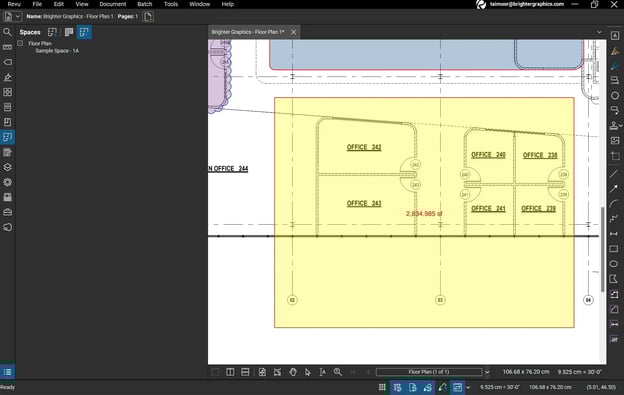Open the Measurements ruler panel icon
Image resolution: width=624 pixels, height=395 pixels.
(7, 47)
